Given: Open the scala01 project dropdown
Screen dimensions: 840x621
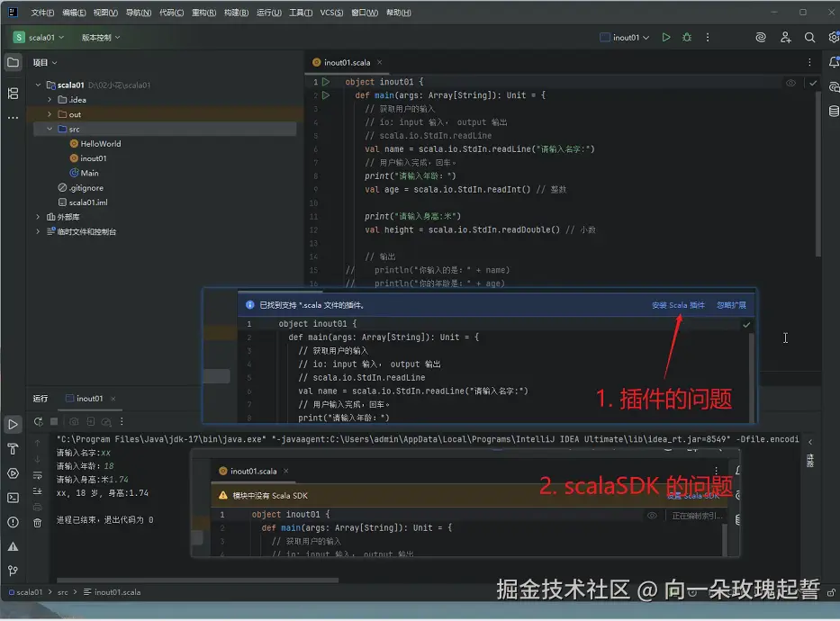Looking at the screenshot, I should tap(39, 38).
